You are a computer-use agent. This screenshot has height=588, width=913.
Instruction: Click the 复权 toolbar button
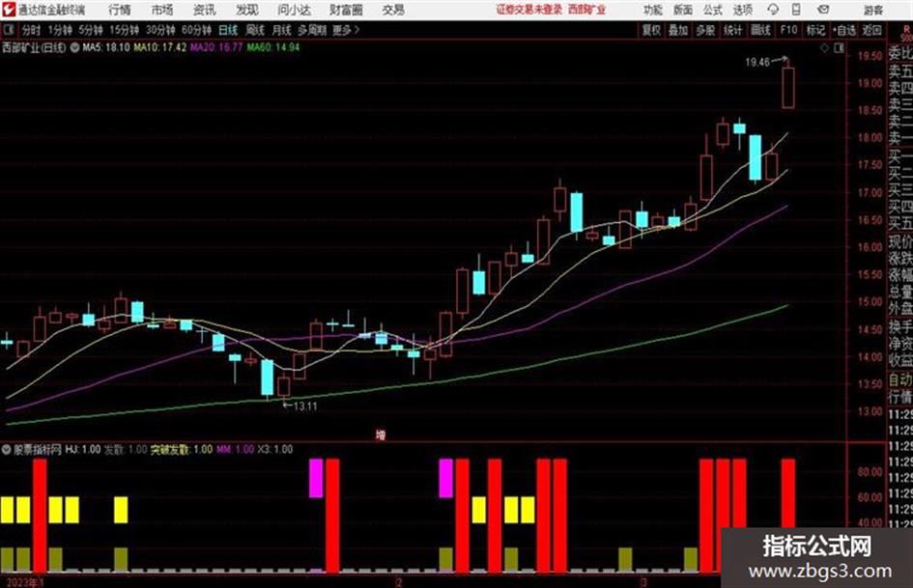(x=651, y=30)
